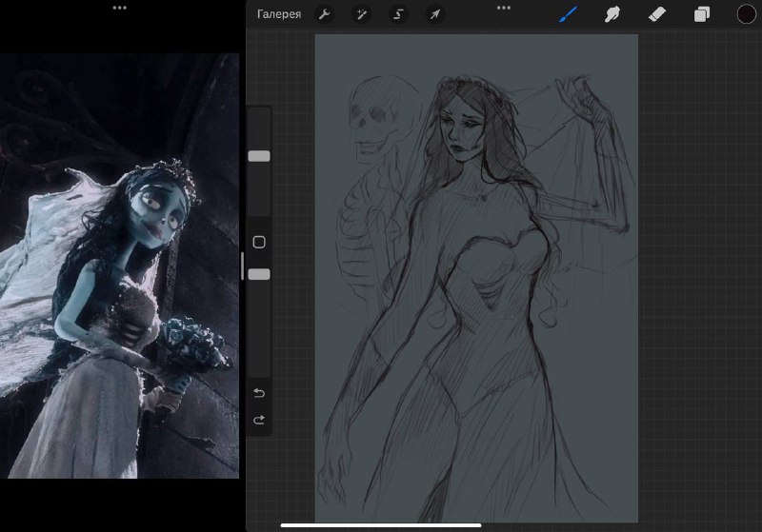Open the Layers panel icon
This screenshot has height=532, width=762.
[701, 14]
